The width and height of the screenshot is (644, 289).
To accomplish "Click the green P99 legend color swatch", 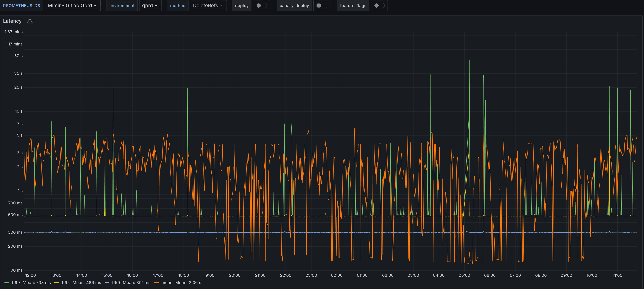I will click(x=7, y=283).
